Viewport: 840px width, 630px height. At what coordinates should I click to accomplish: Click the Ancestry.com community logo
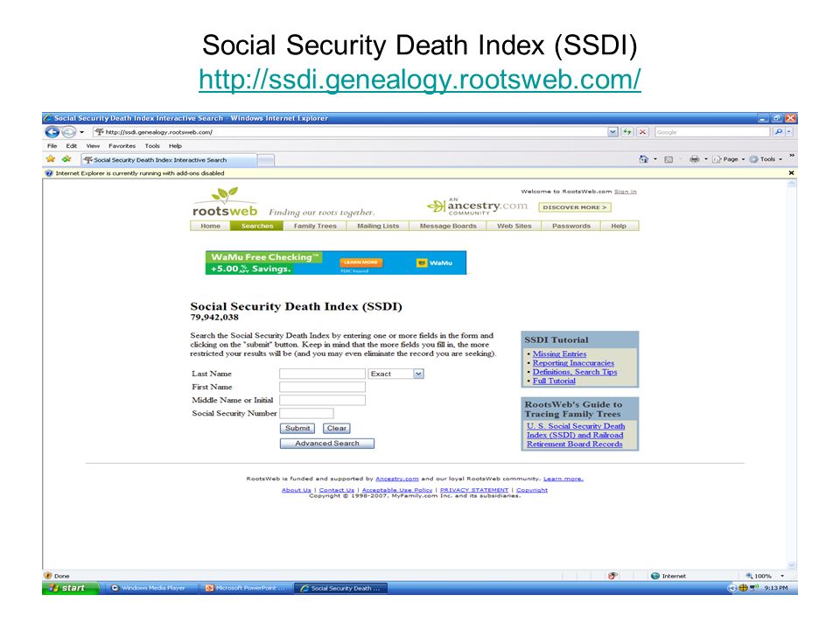478,206
